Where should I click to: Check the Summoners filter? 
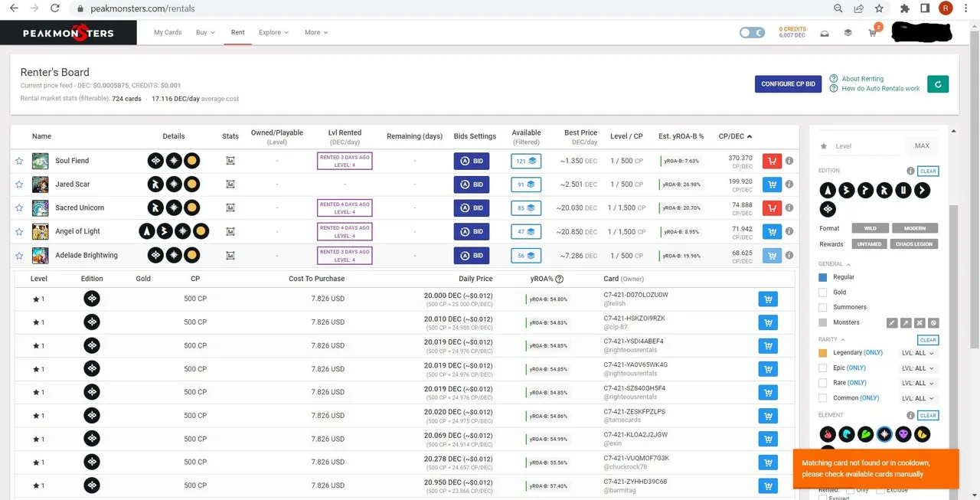coord(823,307)
